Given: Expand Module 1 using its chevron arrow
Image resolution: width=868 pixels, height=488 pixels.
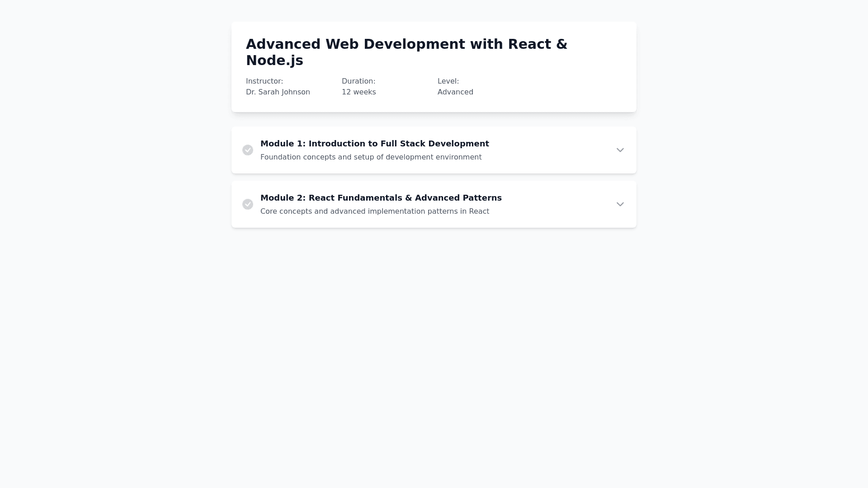Looking at the screenshot, I should point(620,150).
